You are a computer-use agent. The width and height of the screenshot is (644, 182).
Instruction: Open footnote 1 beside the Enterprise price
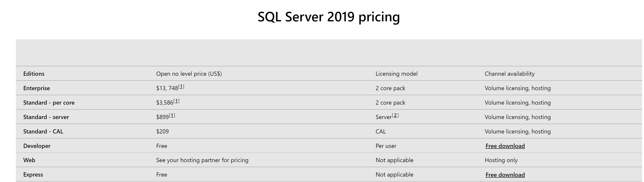(181, 86)
